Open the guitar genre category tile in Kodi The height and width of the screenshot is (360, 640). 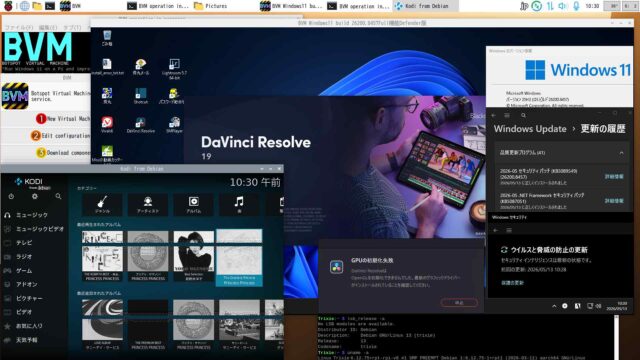102,204
